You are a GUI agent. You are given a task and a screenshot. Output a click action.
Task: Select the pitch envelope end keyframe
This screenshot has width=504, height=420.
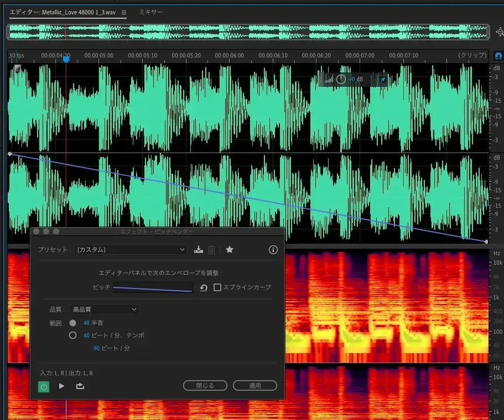tap(486, 242)
